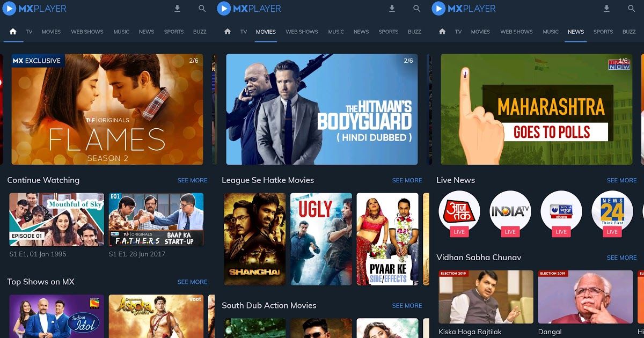
Task: Open Sports tab in left panel
Action: (x=174, y=32)
